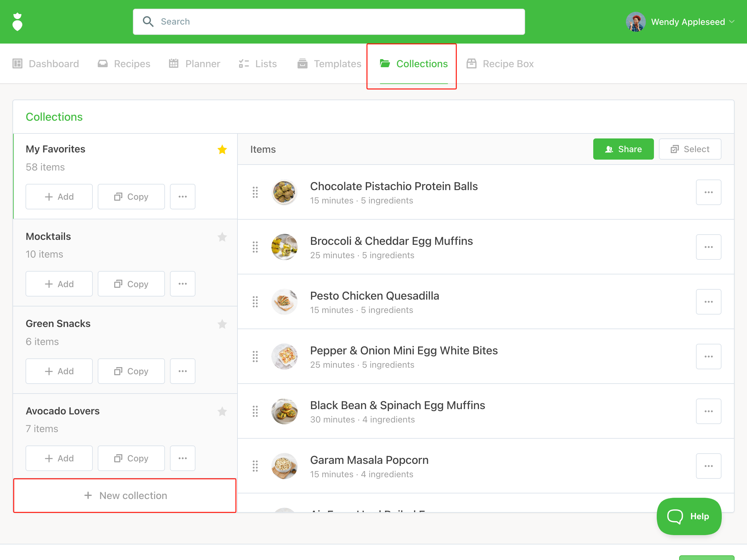Focus the Search input field
747x560 pixels.
click(338, 21)
